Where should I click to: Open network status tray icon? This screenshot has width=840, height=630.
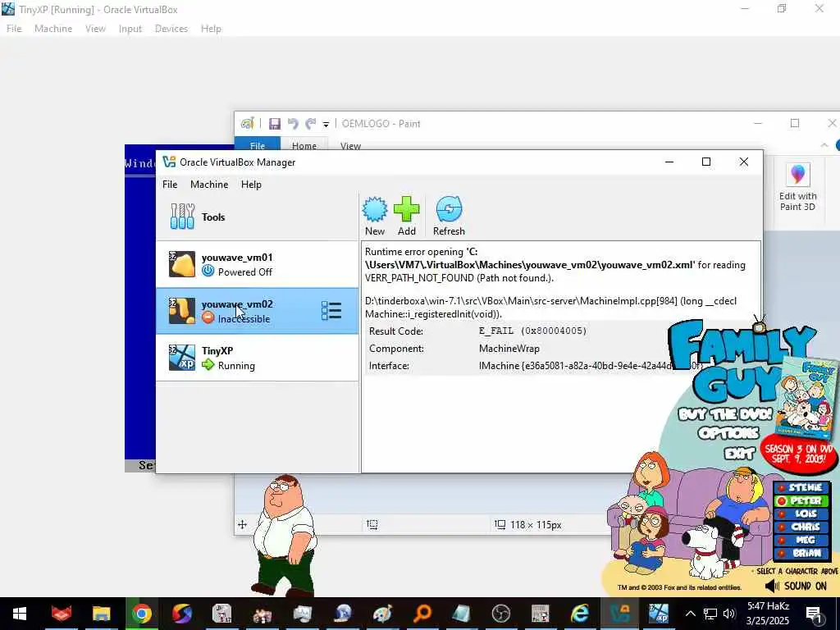[710, 614]
